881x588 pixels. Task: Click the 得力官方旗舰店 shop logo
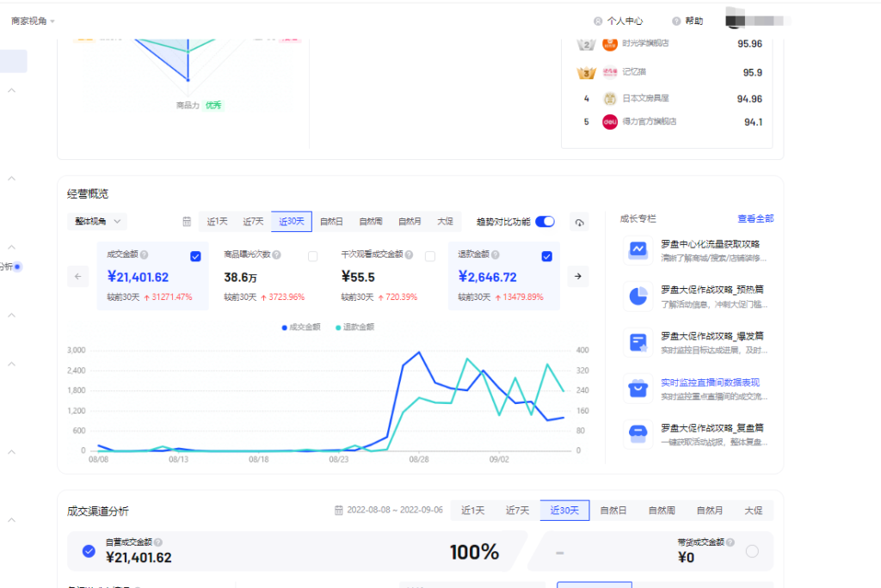[x=610, y=122]
